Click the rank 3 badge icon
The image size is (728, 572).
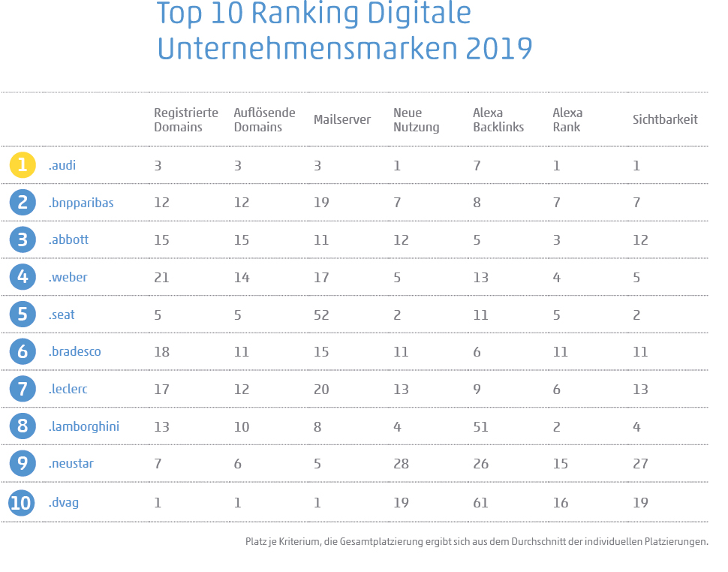pos(22,239)
